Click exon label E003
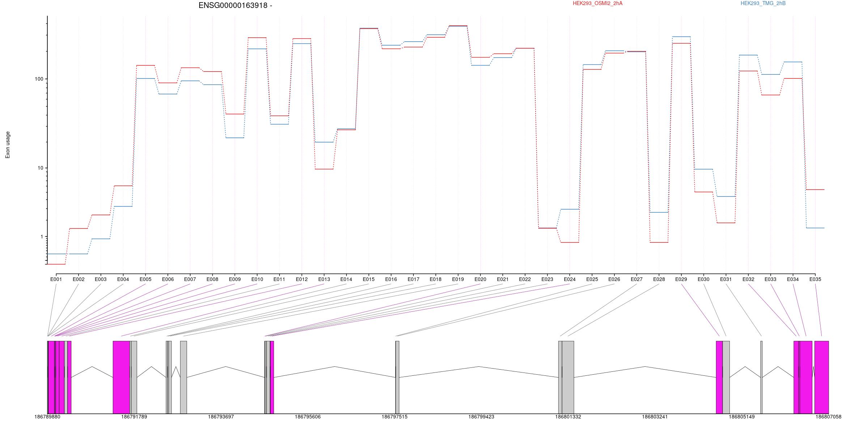 101,279
